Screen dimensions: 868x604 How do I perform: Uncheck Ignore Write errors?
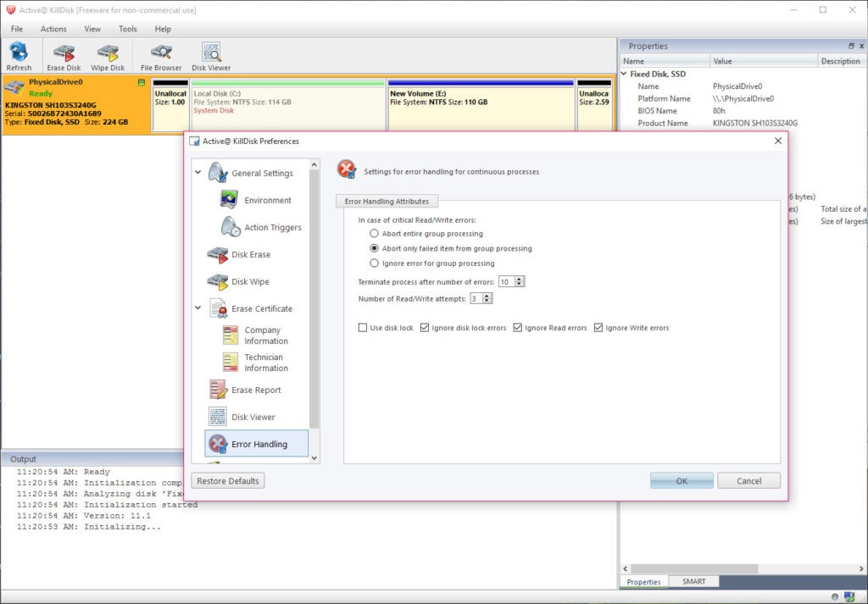coord(598,328)
